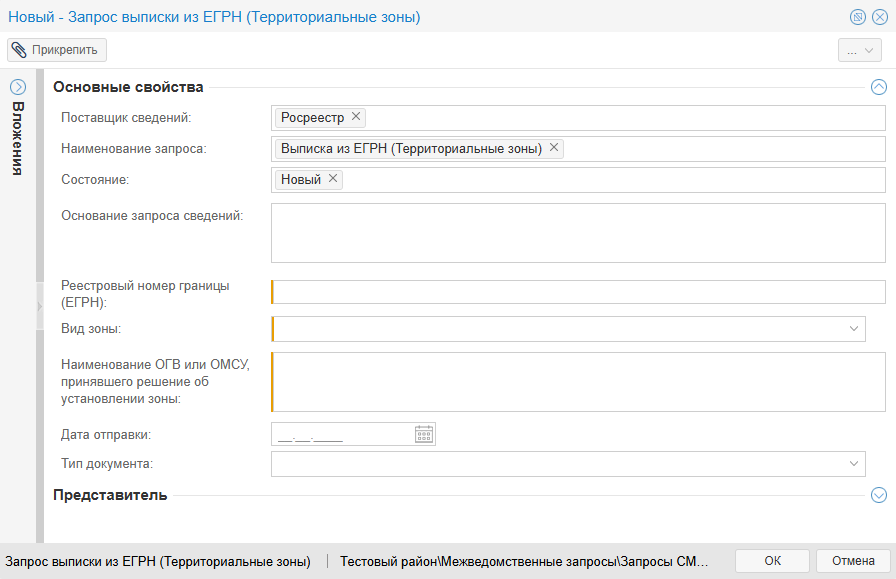Remove the Выписка из ЕГРН tag
Screen dimensions: 896x579
[x=553, y=148]
